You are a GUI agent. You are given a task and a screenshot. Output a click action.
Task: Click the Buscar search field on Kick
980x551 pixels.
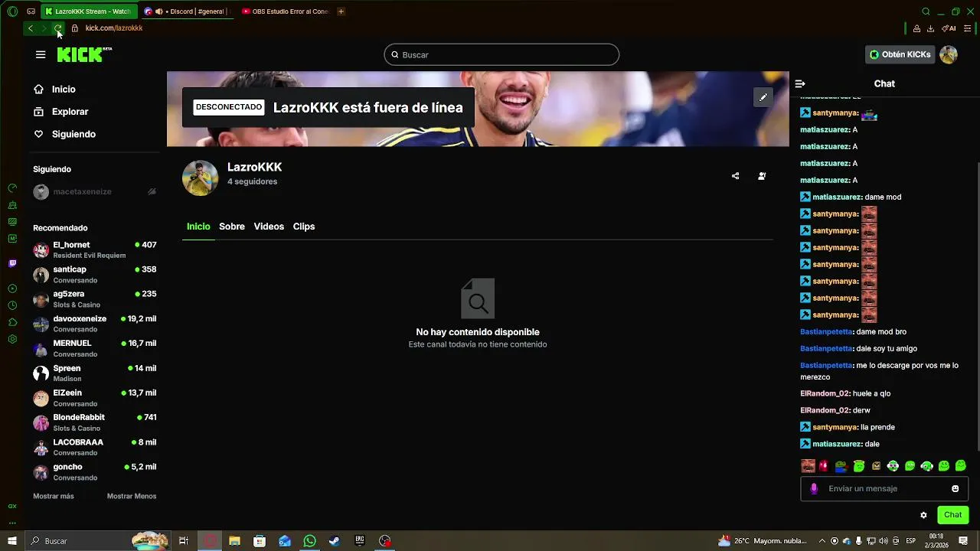point(501,54)
